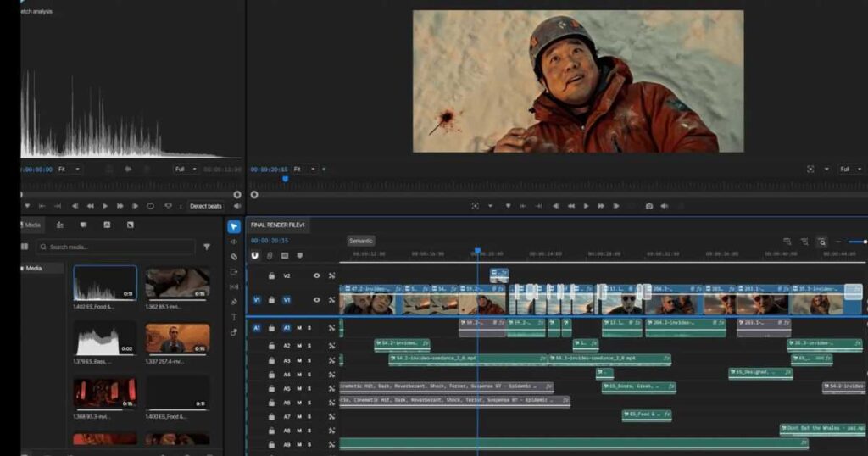Add a marker in the source monitor

pyautogui.click(x=27, y=206)
